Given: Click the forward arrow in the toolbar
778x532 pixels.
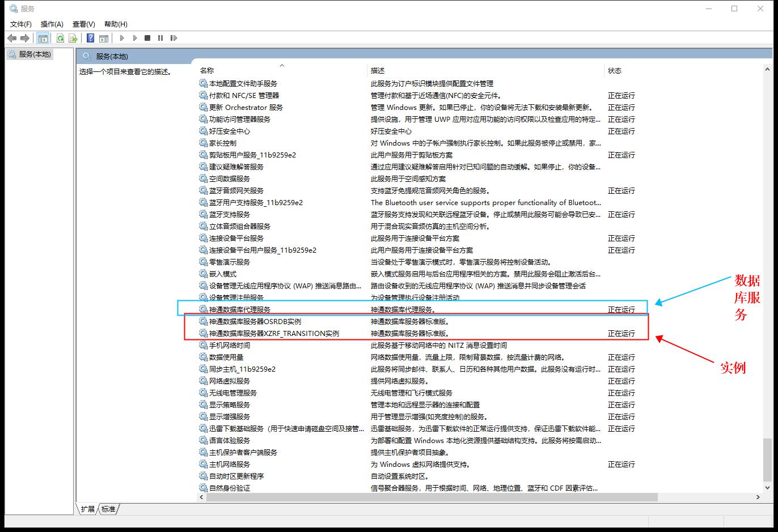Looking at the screenshot, I should click(x=24, y=38).
